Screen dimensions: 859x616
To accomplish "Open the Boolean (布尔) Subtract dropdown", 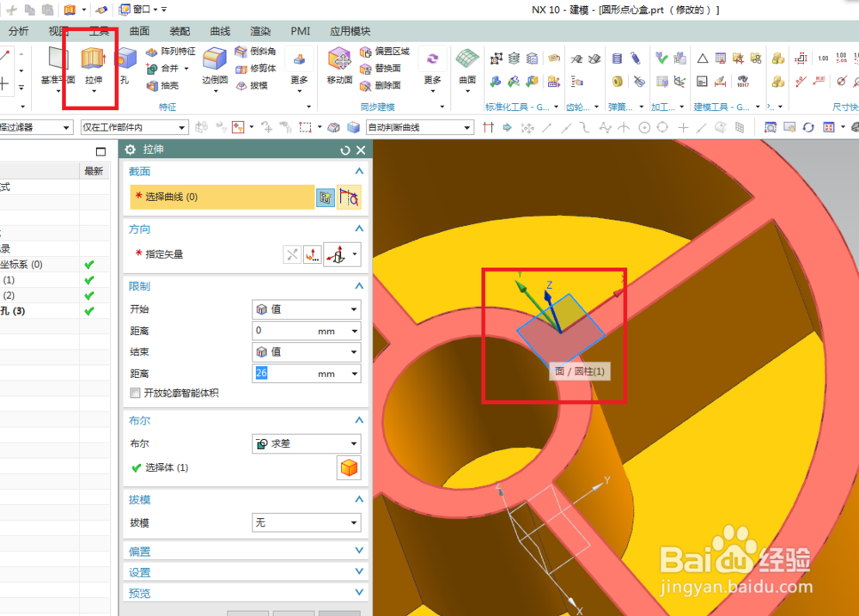I will pyautogui.click(x=307, y=443).
